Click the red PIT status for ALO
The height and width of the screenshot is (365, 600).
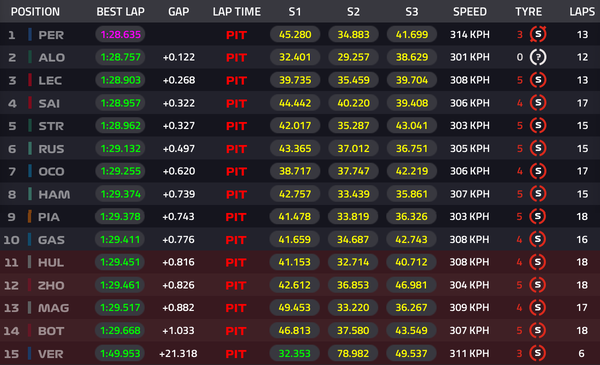[236, 58]
